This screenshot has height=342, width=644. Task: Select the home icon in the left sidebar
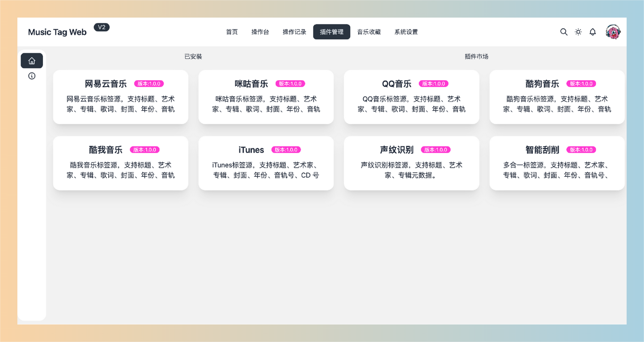click(x=31, y=60)
